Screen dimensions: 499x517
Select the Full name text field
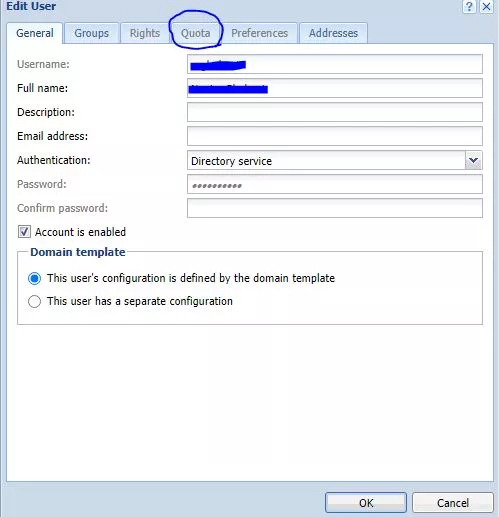(x=335, y=88)
